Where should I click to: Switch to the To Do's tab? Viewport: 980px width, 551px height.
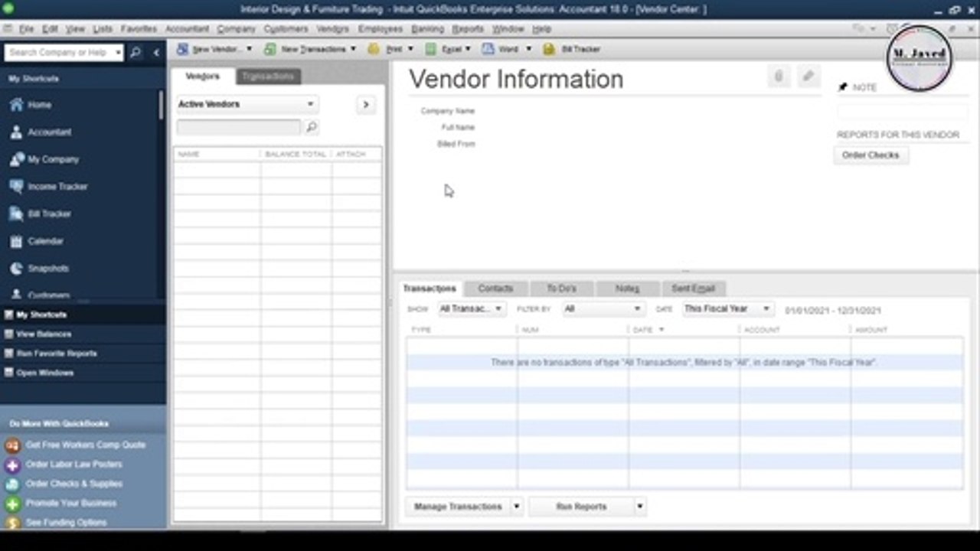(x=561, y=289)
